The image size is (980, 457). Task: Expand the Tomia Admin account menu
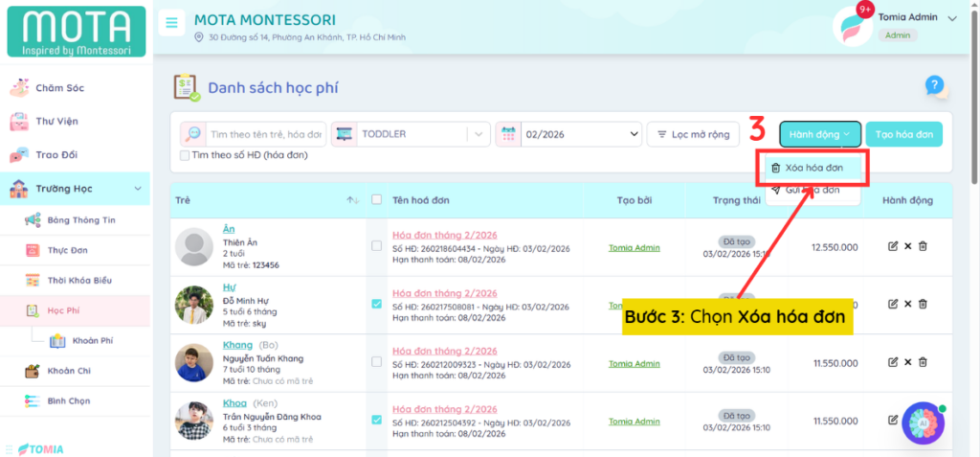pos(951,18)
